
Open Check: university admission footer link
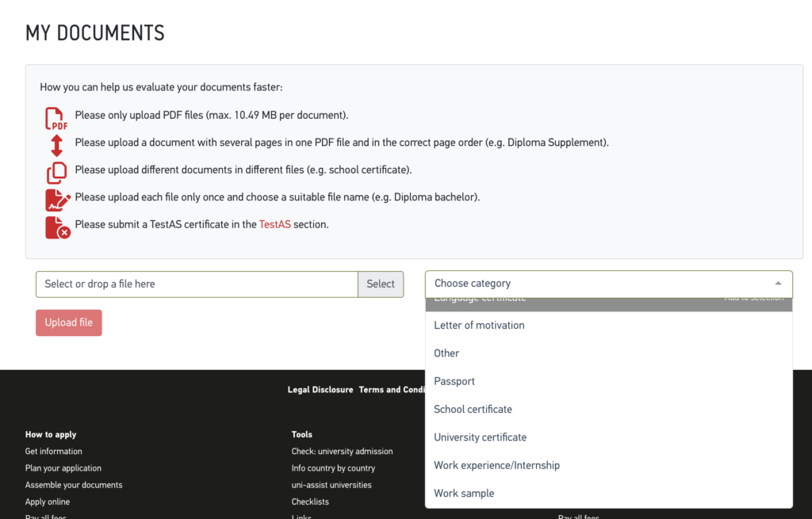click(x=342, y=452)
